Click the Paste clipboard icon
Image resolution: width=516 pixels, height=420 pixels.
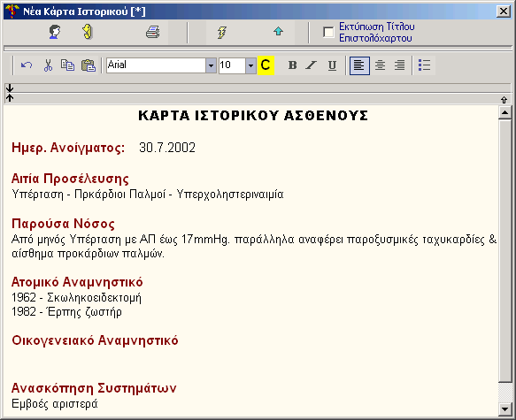[x=89, y=65]
